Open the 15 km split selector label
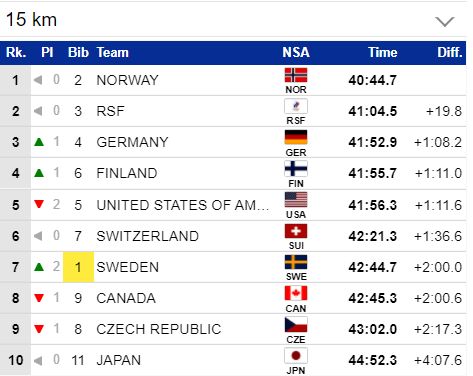The width and height of the screenshot is (473, 376). point(31,20)
